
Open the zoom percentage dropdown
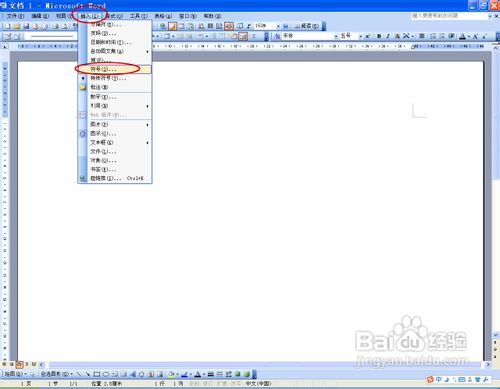click(267, 26)
